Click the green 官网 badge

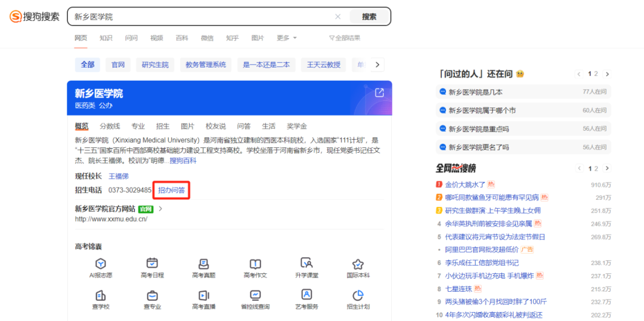tap(145, 209)
